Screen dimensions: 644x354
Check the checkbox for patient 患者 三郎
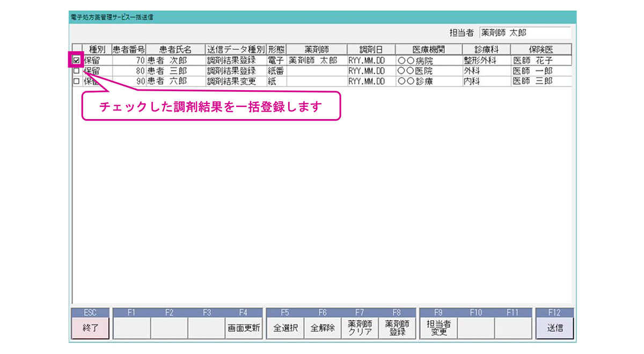pos(76,71)
